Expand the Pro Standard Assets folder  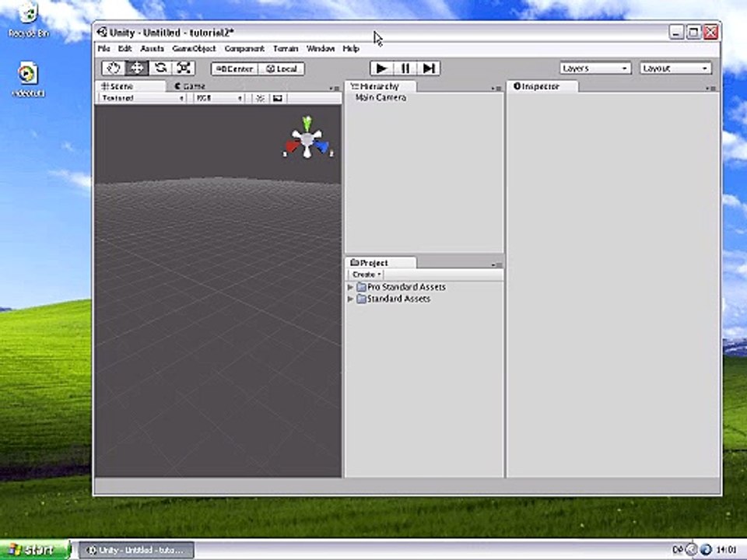350,287
